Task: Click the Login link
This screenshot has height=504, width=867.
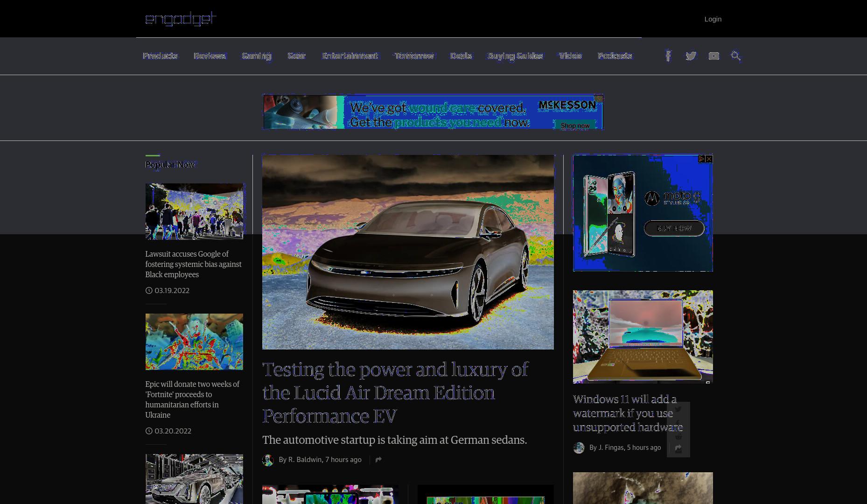Action: (713, 19)
